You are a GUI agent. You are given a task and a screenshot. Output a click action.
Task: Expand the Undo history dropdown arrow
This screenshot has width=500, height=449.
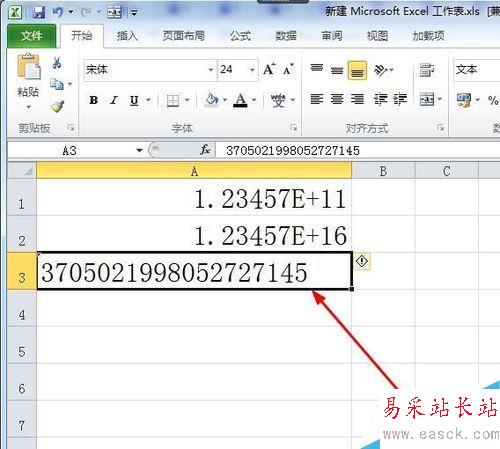point(71,12)
